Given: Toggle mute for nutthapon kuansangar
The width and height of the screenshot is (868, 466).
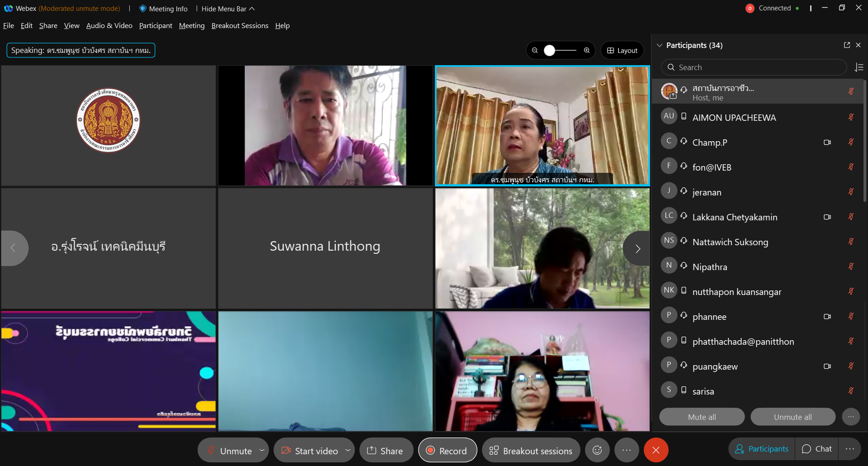Looking at the screenshot, I should pos(851,291).
